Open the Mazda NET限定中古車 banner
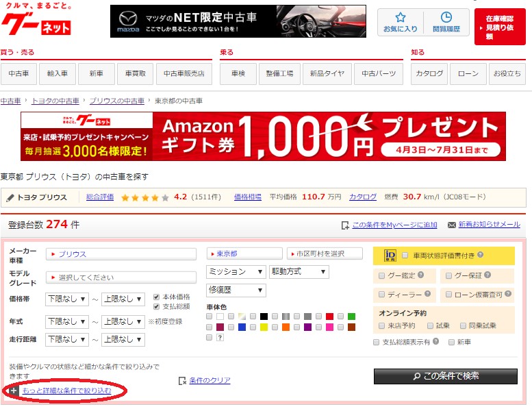 pos(238,21)
